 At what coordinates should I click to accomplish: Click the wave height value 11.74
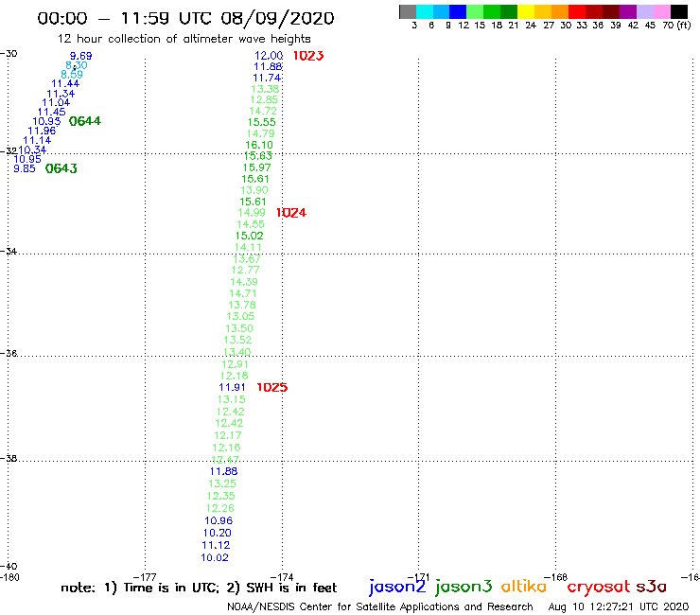point(267,78)
